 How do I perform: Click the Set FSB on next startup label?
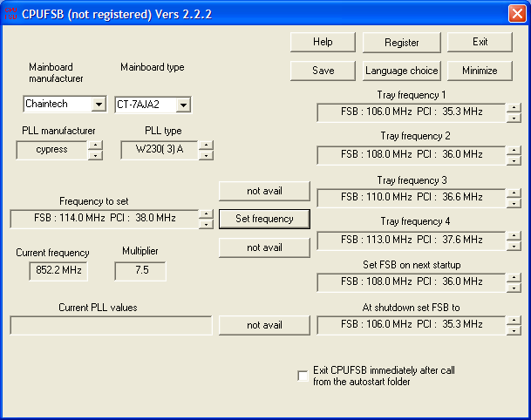coord(412,265)
